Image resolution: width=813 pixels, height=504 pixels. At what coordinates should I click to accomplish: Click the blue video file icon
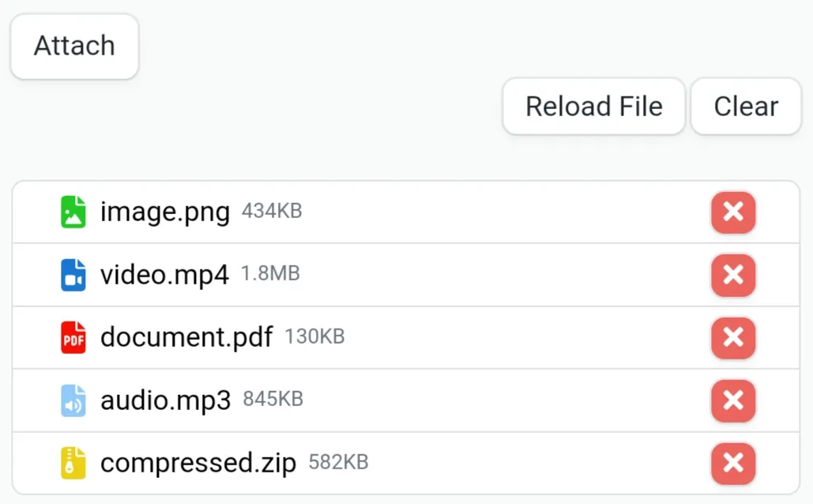[x=73, y=275]
